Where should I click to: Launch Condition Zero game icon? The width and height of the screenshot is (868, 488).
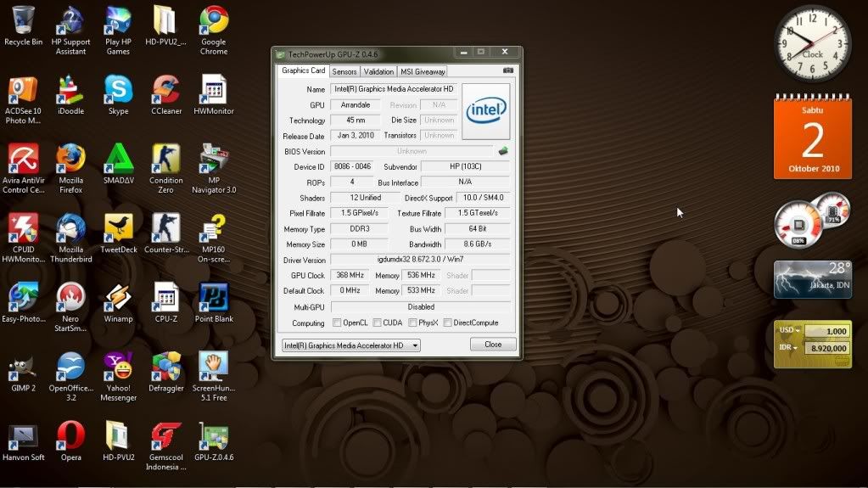point(166,170)
